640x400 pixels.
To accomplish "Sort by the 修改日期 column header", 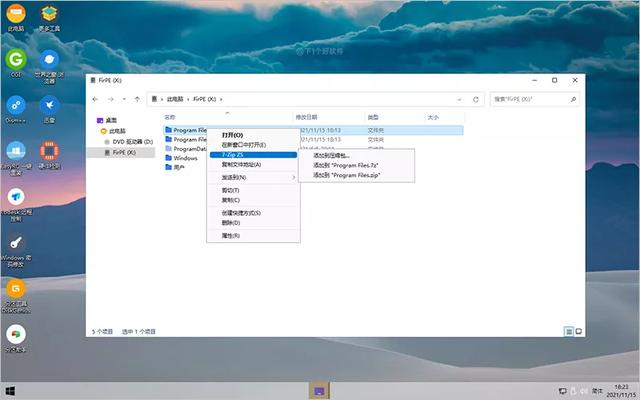I will click(307, 117).
